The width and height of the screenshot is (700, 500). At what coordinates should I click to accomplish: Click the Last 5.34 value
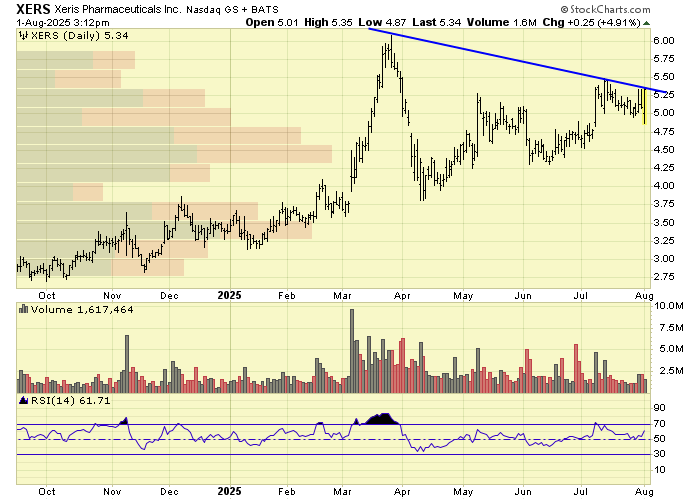(x=437, y=22)
